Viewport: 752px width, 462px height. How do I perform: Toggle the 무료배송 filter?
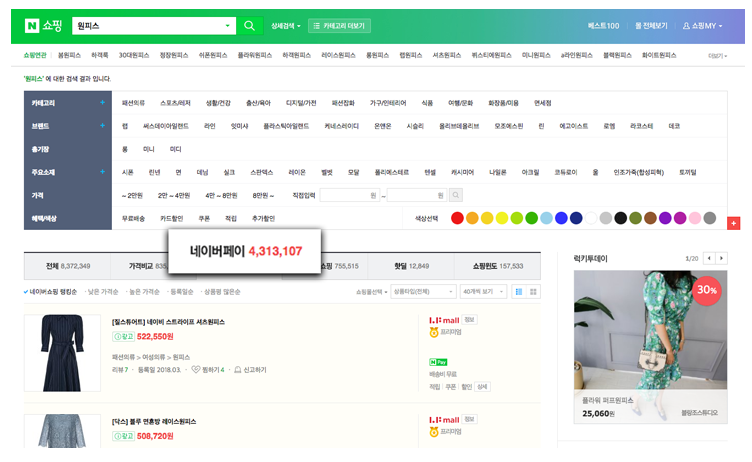coord(133,218)
